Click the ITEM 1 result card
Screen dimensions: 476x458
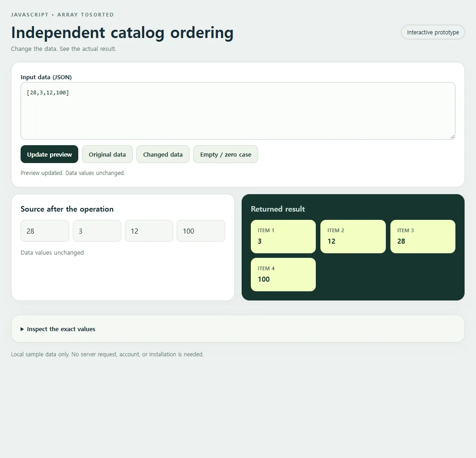click(283, 237)
